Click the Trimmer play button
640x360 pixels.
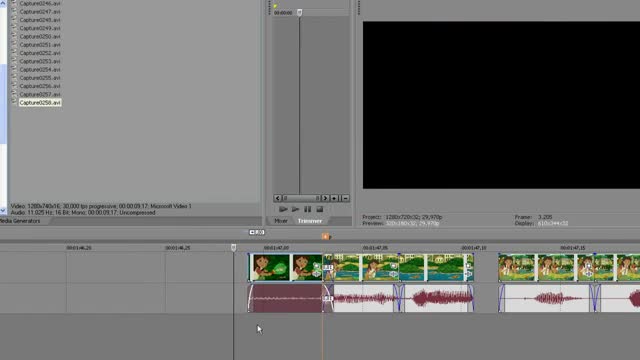point(295,209)
